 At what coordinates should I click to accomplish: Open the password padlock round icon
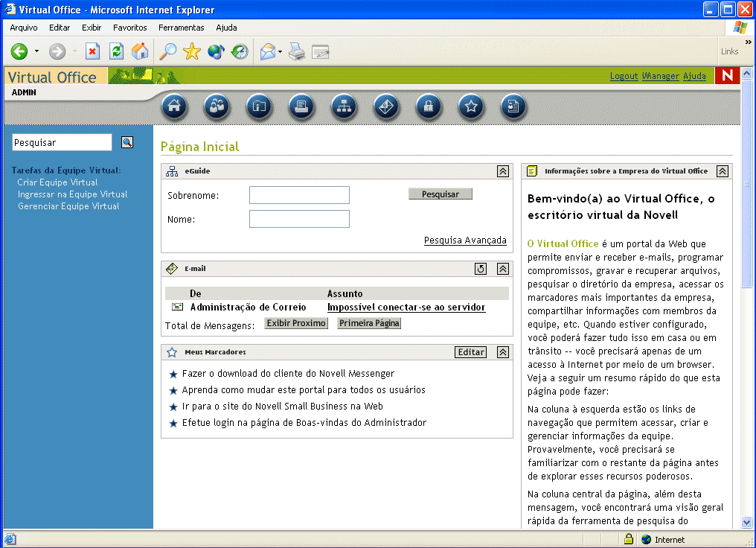tap(429, 106)
